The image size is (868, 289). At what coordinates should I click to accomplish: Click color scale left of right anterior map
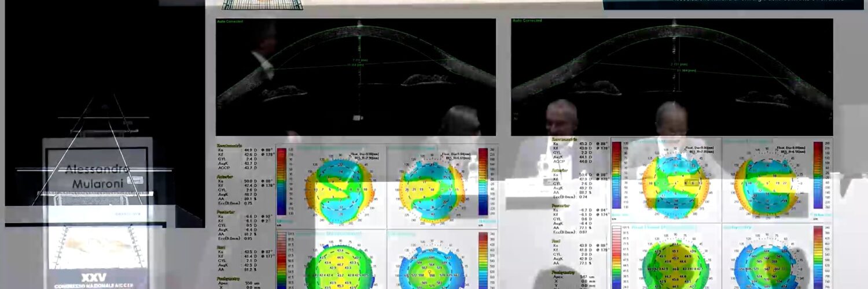tap(617, 175)
